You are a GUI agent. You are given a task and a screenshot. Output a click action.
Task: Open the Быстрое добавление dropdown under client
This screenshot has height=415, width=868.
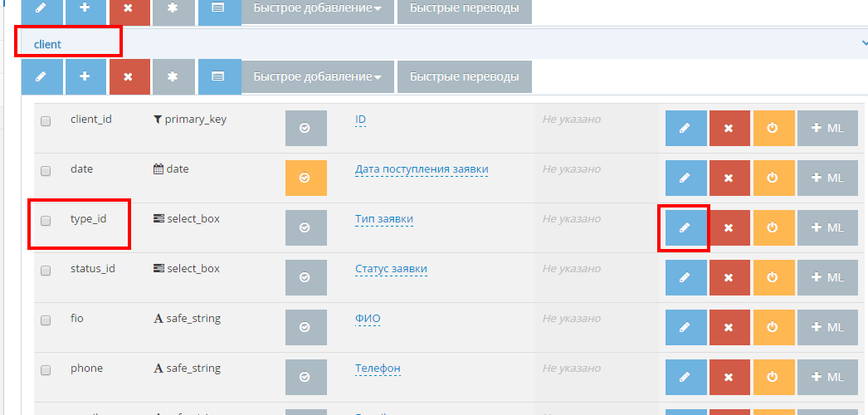[x=317, y=76]
